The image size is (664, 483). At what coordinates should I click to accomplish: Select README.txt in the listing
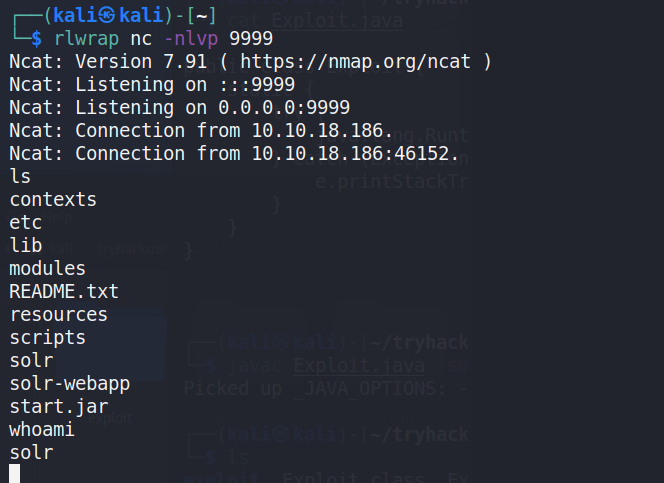click(x=64, y=291)
